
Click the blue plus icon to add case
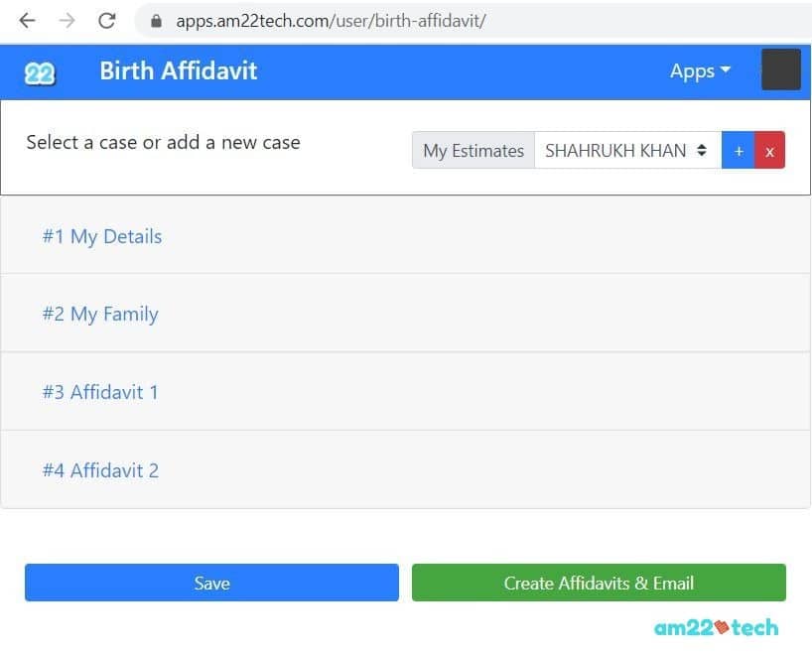[739, 150]
